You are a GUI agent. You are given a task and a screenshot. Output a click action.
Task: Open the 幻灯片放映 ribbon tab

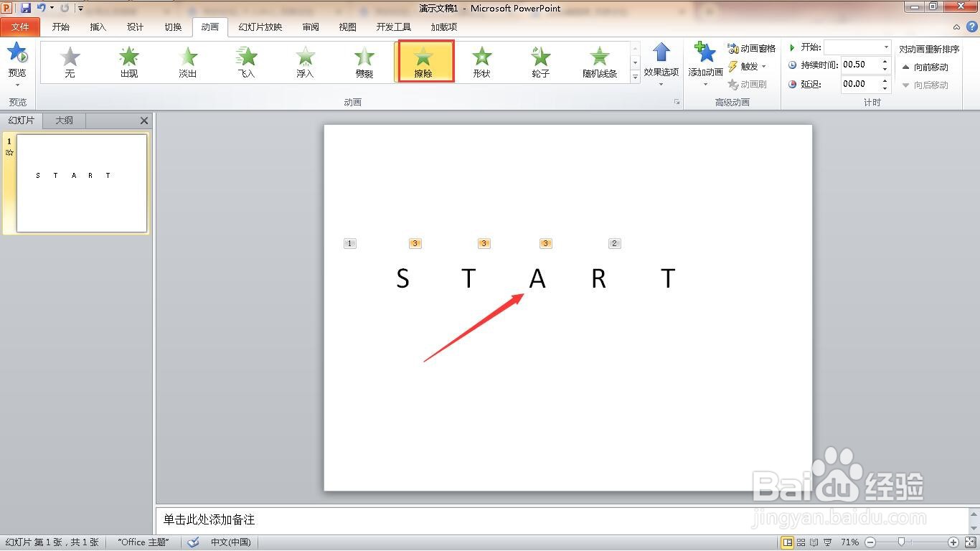click(260, 27)
